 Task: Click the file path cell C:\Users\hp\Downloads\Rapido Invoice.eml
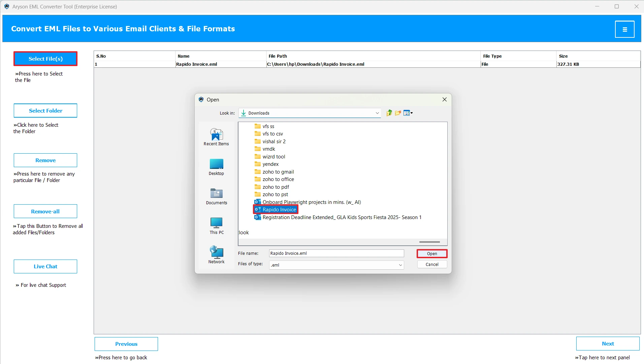(x=373, y=64)
